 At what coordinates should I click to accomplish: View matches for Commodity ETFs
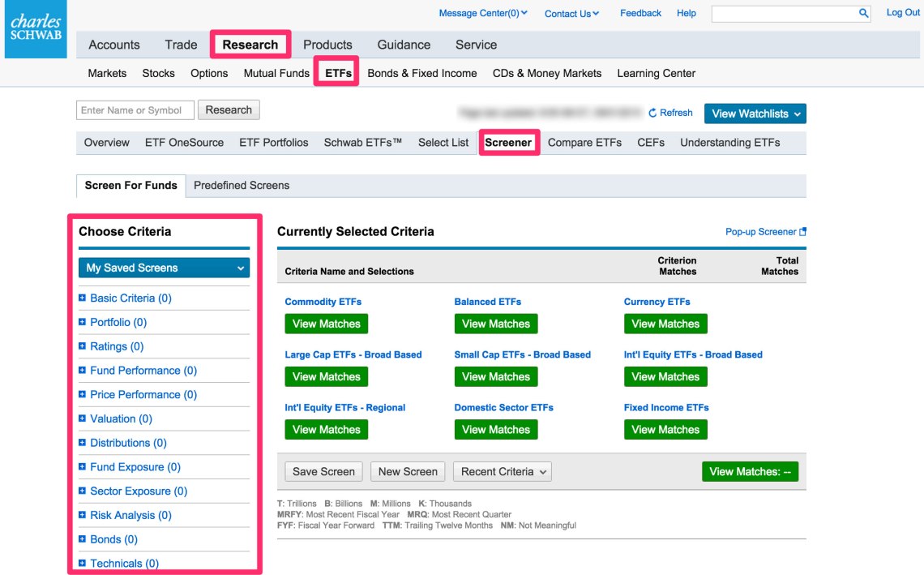(327, 324)
